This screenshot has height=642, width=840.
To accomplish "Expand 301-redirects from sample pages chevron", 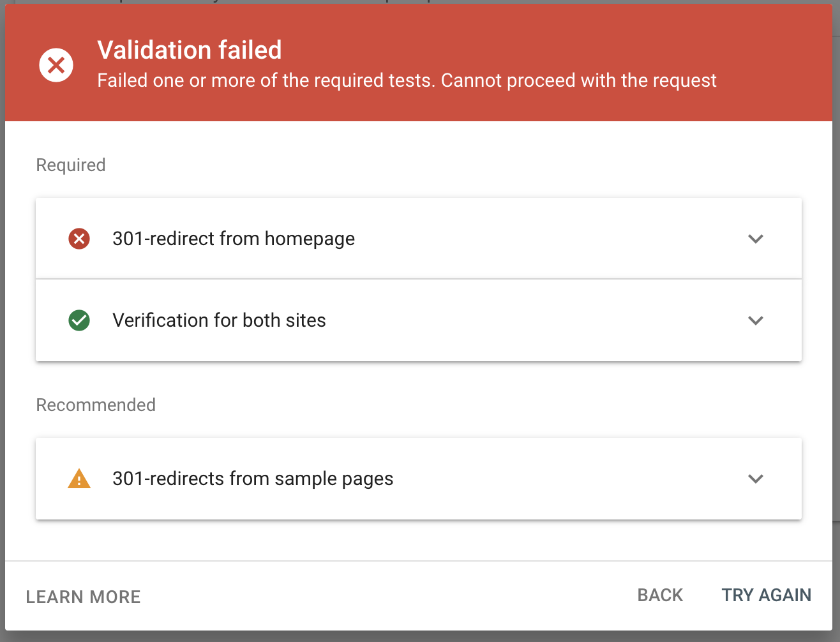I will [756, 479].
